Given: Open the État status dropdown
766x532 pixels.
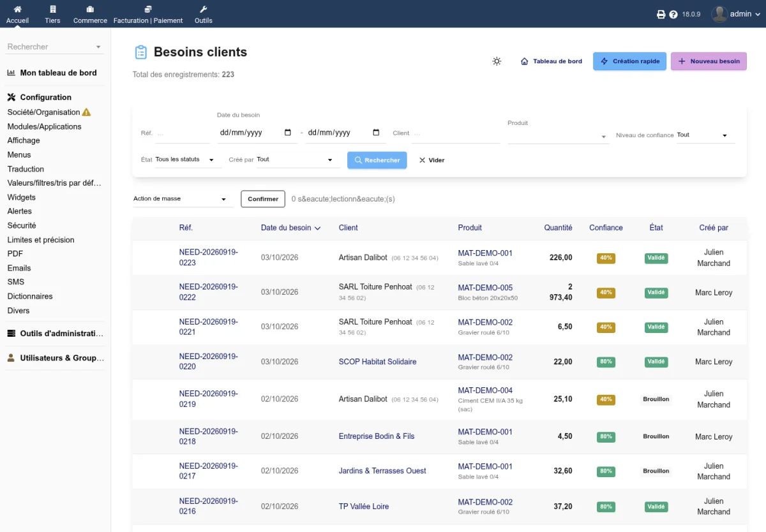Looking at the screenshot, I should (188, 159).
